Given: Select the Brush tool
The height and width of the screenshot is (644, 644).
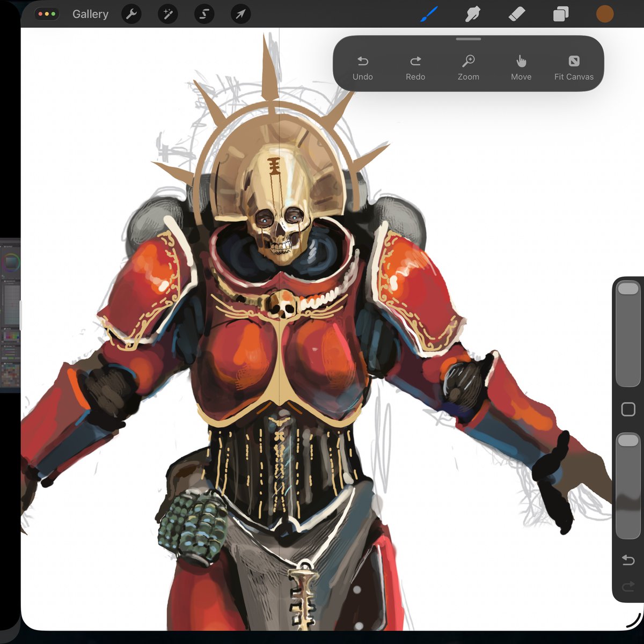Looking at the screenshot, I should [x=428, y=14].
